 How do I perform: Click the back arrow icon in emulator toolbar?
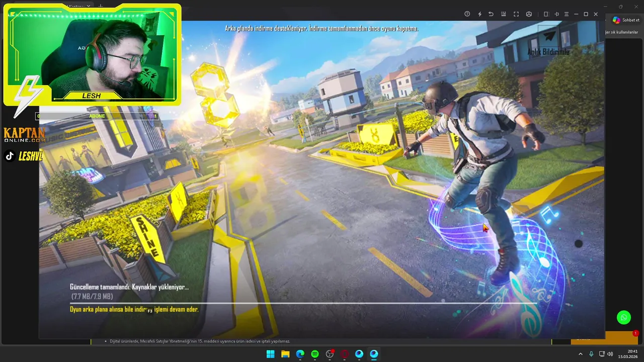click(491, 14)
